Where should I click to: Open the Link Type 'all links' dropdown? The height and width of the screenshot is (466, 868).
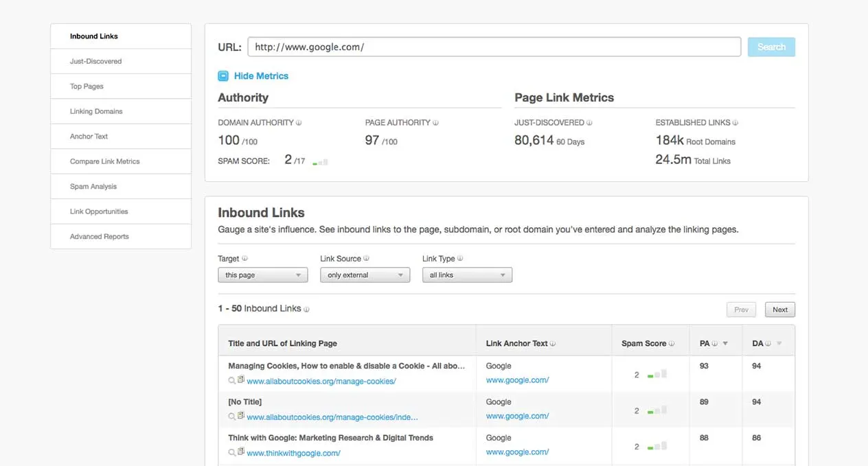[467, 275]
